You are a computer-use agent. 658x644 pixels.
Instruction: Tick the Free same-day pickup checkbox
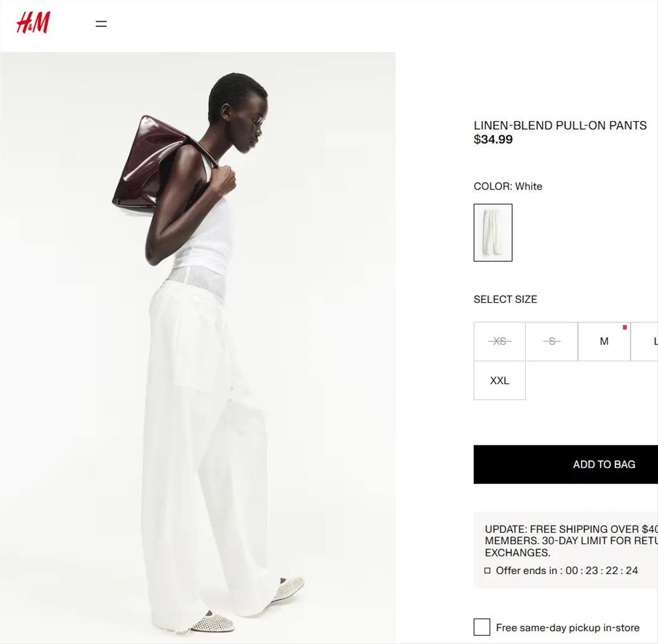482,627
